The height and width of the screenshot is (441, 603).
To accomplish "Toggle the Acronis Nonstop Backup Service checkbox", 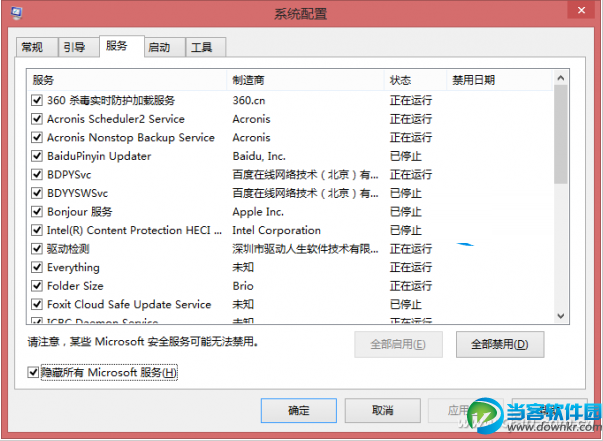I will click(x=37, y=138).
